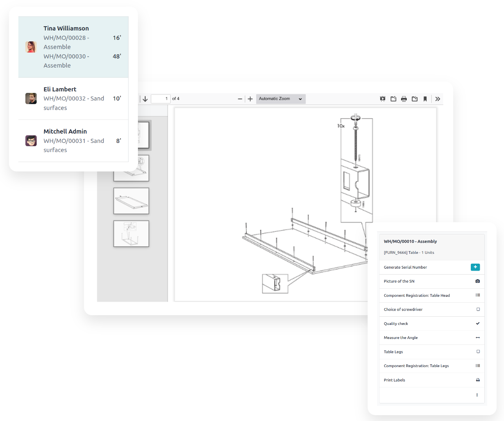
Task: Open the three-dot menu in work order panel
Action: (x=477, y=395)
